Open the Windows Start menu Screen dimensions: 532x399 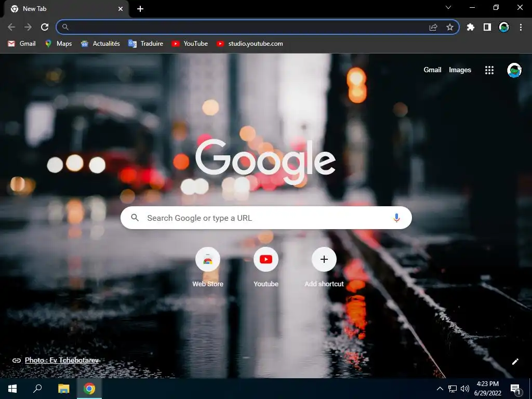(x=12, y=389)
